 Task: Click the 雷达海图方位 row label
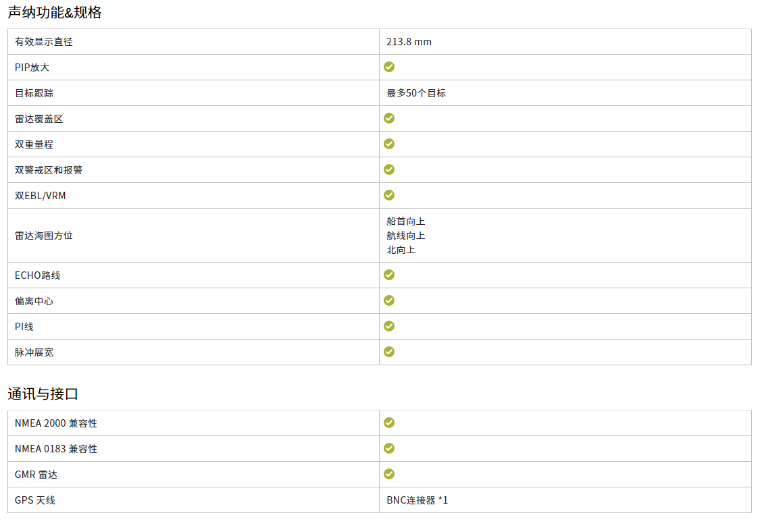pyautogui.click(x=44, y=236)
